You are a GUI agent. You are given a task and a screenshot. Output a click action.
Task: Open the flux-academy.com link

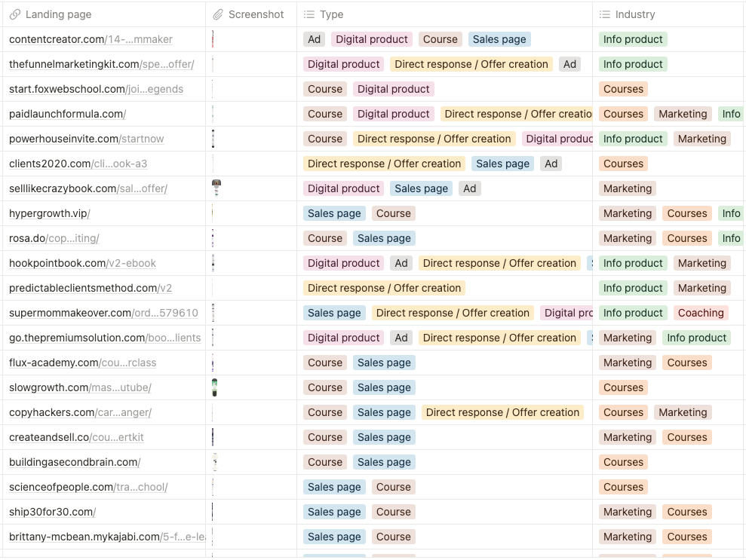pos(83,363)
